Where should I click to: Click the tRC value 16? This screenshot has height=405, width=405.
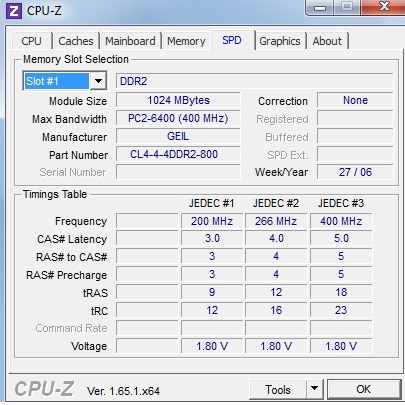click(276, 310)
